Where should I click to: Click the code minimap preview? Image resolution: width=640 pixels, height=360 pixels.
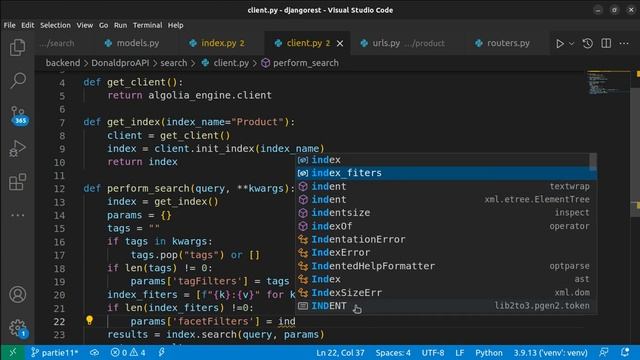(x=608, y=83)
